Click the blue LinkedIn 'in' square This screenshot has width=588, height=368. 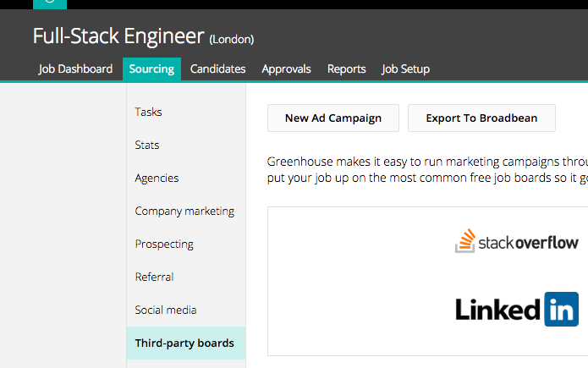point(562,309)
